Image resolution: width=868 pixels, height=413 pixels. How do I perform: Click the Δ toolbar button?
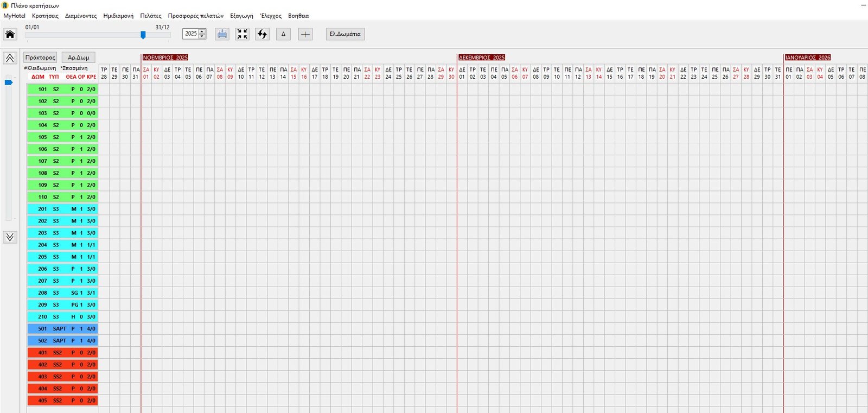coord(283,34)
